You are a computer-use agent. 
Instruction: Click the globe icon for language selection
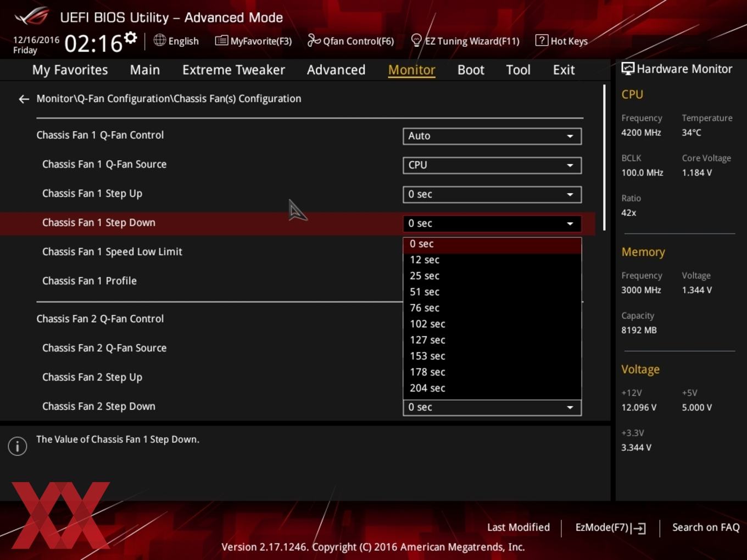pos(159,40)
